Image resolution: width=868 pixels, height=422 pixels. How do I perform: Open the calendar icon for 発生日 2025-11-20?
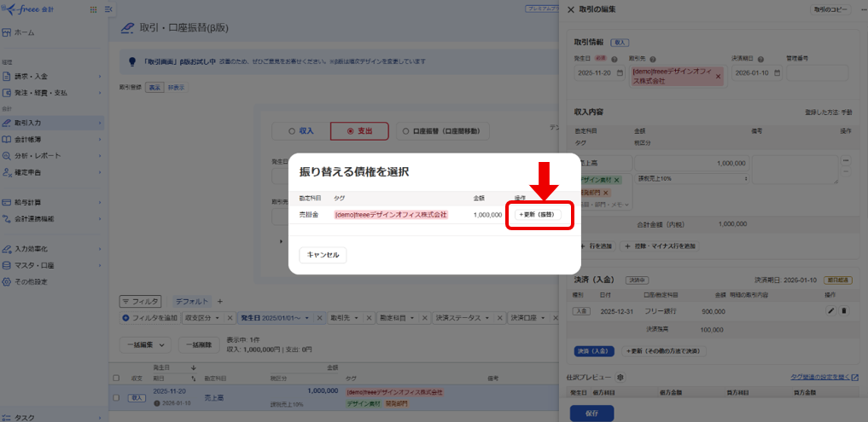coord(620,73)
